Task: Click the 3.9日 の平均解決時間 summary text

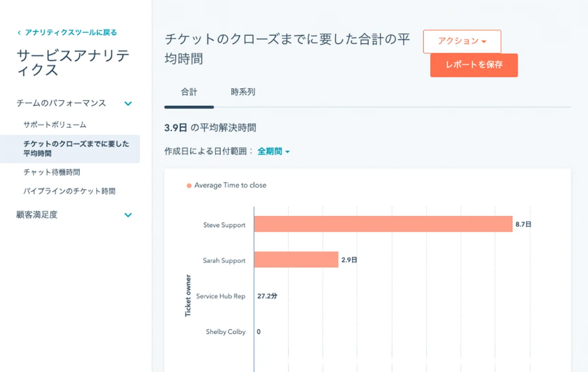Action: pos(210,128)
